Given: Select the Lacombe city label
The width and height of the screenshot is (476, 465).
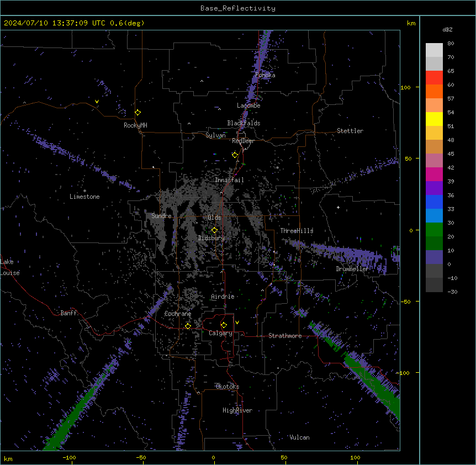Looking at the screenshot, I should click(x=248, y=105).
